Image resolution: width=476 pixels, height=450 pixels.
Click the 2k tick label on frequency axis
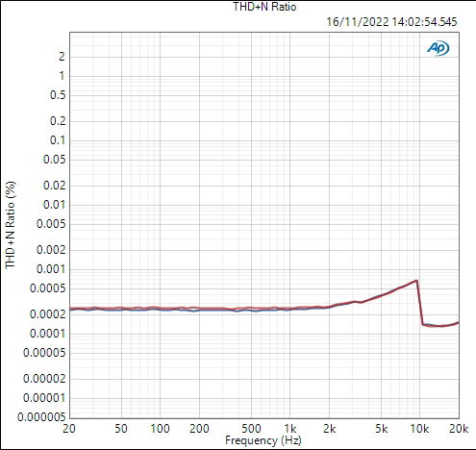pyautogui.click(x=329, y=429)
